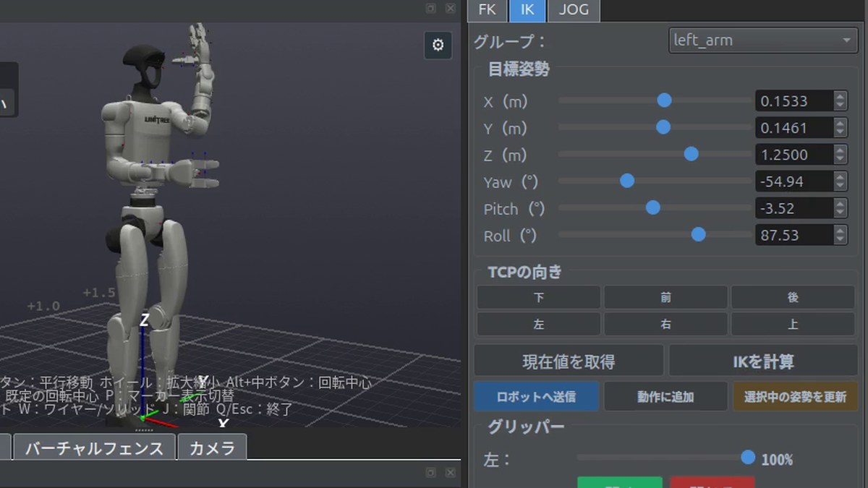Click the X (m) spinner arrows

click(x=840, y=100)
